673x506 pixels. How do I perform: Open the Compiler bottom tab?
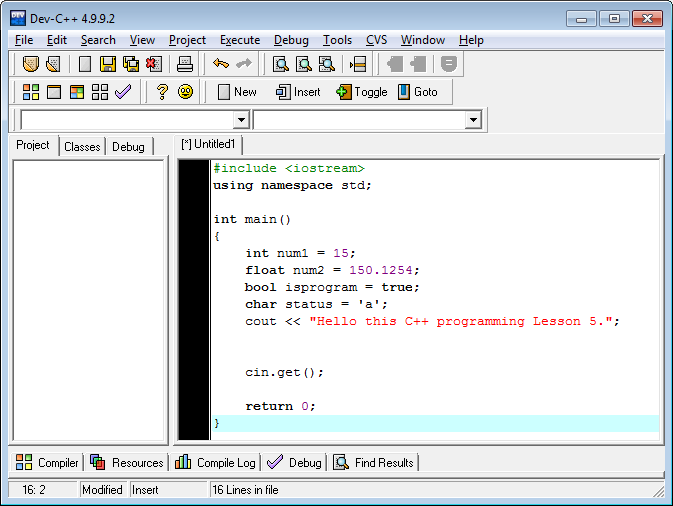[47, 463]
